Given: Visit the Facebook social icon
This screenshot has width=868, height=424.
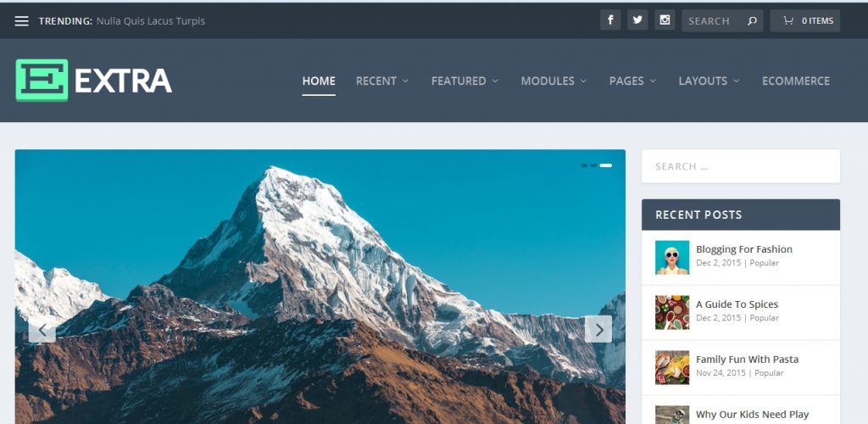Looking at the screenshot, I should [610, 20].
